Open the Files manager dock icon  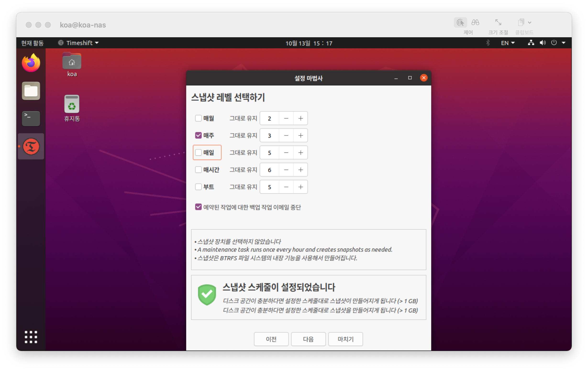pyautogui.click(x=31, y=91)
